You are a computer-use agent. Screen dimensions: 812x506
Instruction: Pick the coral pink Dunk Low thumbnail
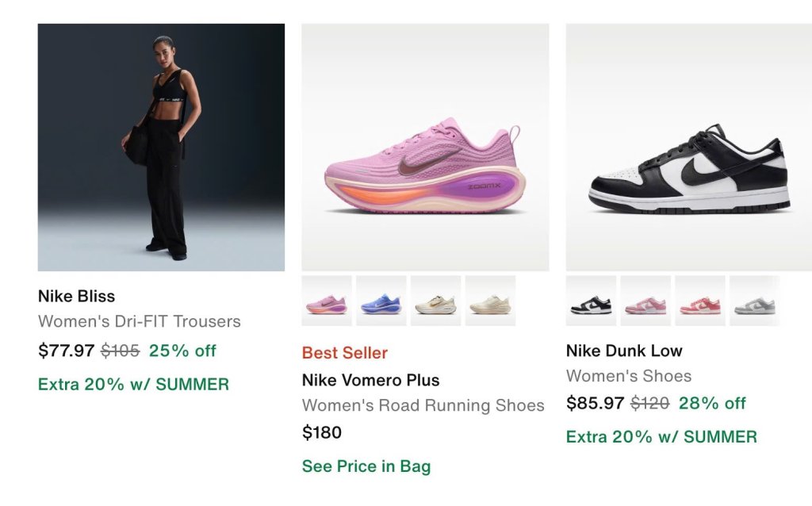click(700, 301)
